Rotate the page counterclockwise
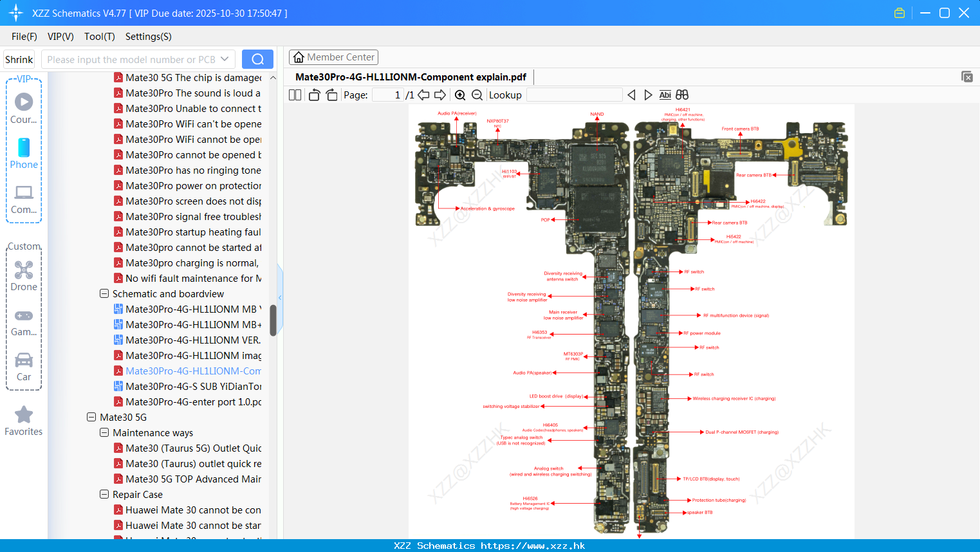 (x=314, y=95)
